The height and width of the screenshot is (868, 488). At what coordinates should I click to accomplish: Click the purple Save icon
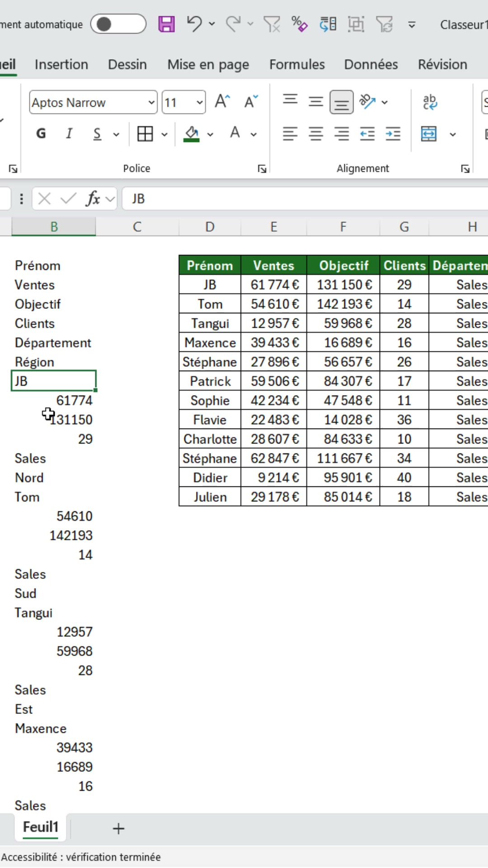click(166, 24)
